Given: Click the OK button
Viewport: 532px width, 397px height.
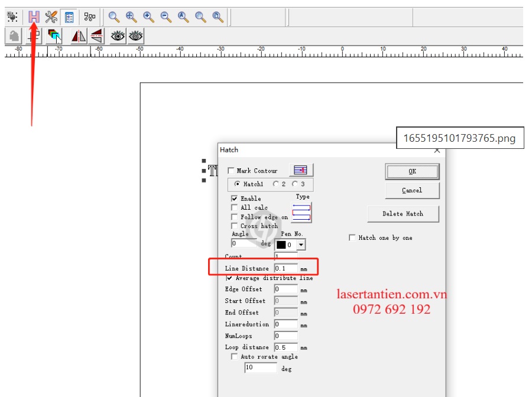Looking at the screenshot, I should tap(412, 171).
